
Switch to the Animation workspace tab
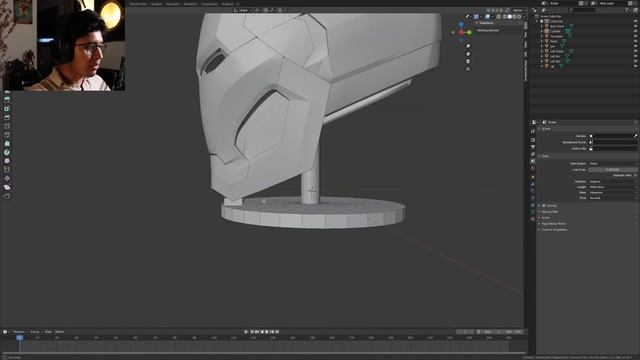(x=172, y=4)
